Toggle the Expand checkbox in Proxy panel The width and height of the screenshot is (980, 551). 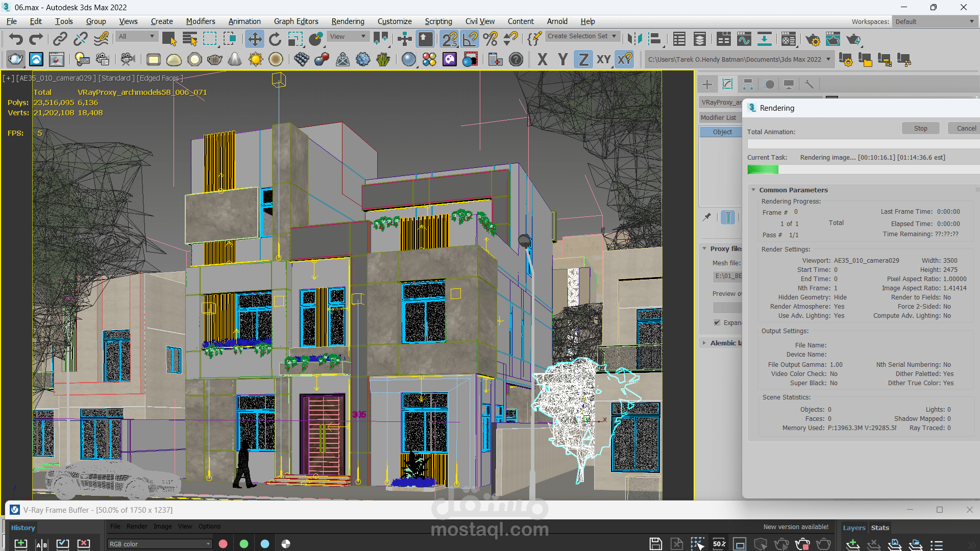(717, 322)
